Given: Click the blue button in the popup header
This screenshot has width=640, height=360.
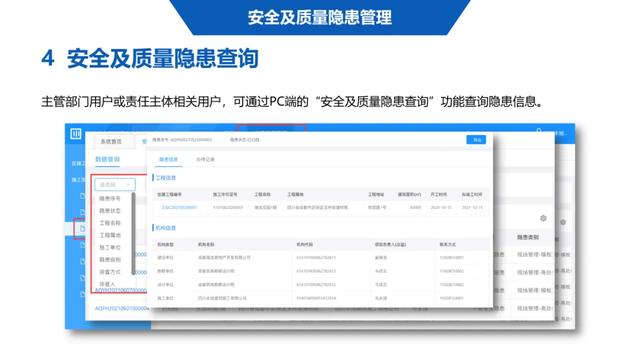Looking at the screenshot, I should pyautogui.click(x=476, y=140).
